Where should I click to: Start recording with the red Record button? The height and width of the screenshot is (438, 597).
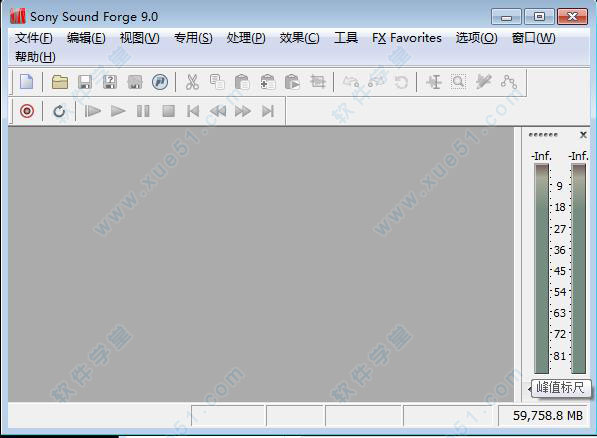(27, 111)
